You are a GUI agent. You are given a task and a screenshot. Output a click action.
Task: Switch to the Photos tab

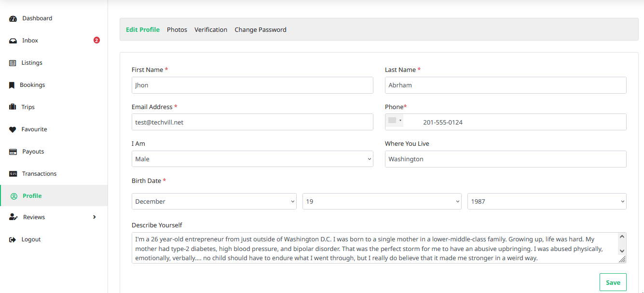(x=177, y=30)
